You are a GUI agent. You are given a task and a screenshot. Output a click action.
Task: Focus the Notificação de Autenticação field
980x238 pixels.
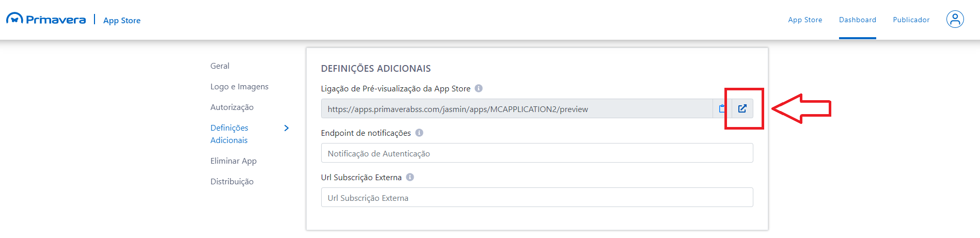pos(536,153)
